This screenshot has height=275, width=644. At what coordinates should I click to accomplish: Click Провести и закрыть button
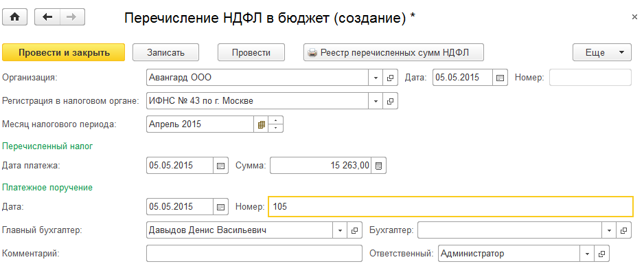click(x=64, y=52)
